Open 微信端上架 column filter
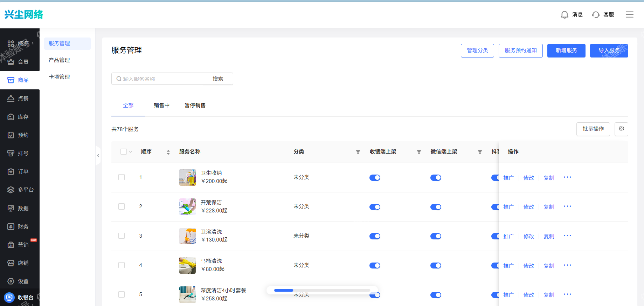 [480, 152]
